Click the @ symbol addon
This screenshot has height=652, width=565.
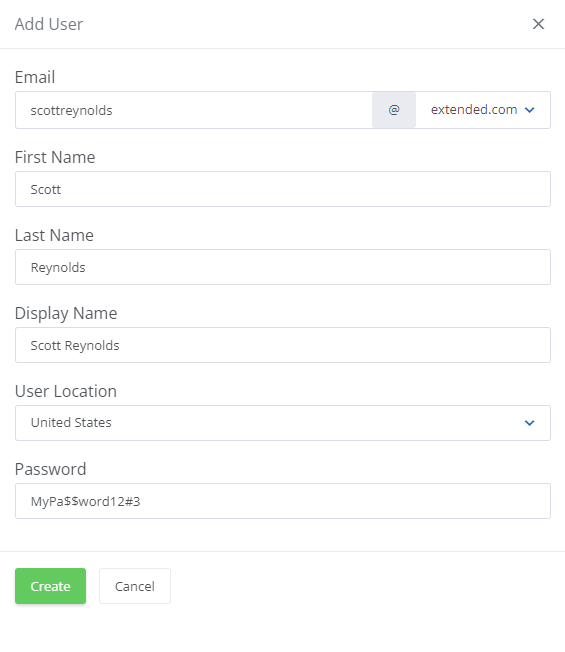[394, 110]
